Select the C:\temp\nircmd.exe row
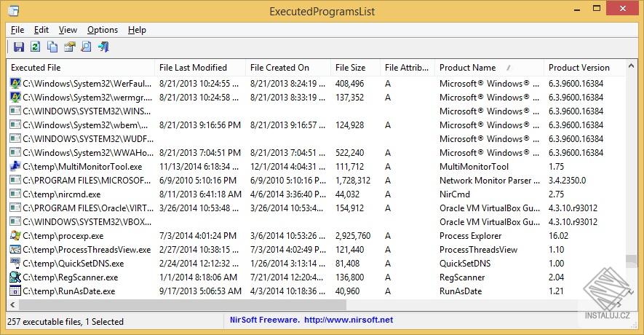The image size is (644, 335). click(x=315, y=194)
